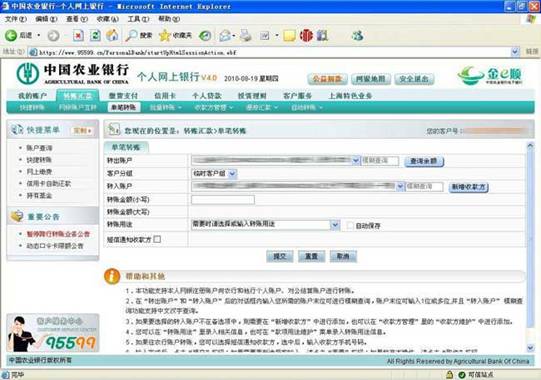Open the 工具 menu
Viewport: 541px width, 380px height.
pos(138,19)
